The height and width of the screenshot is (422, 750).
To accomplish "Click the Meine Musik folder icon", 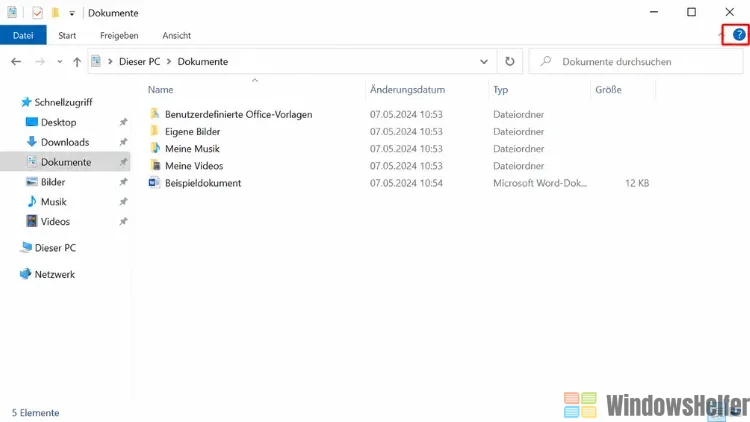I will [x=154, y=148].
